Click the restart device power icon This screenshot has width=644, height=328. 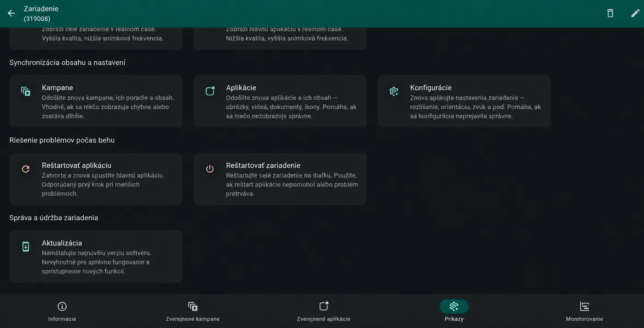click(210, 169)
